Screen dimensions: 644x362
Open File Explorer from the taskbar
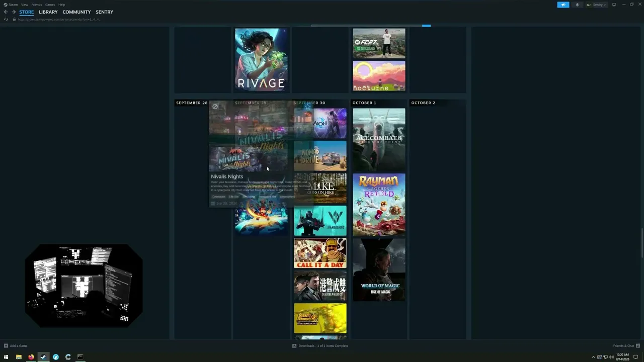point(19,357)
